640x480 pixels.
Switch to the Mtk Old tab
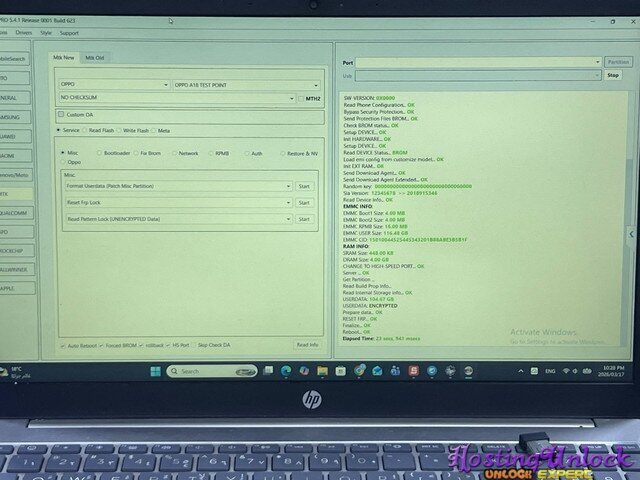point(95,58)
